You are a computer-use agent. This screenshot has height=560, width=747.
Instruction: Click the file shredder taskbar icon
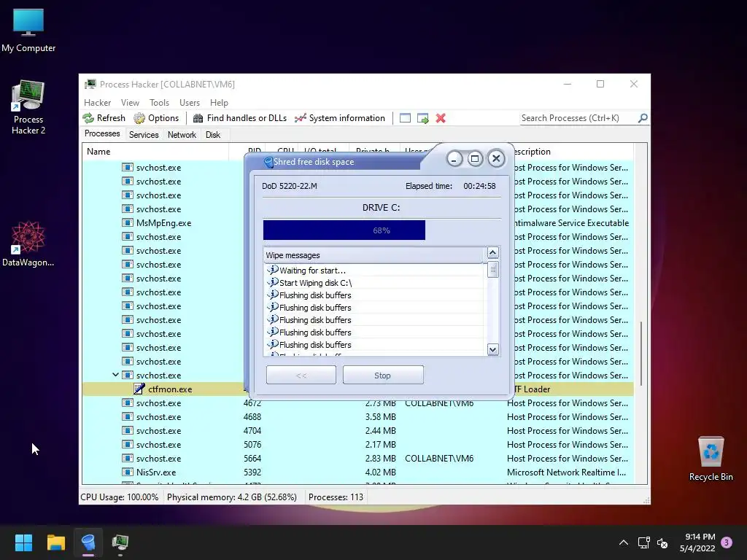(x=88, y=542)
